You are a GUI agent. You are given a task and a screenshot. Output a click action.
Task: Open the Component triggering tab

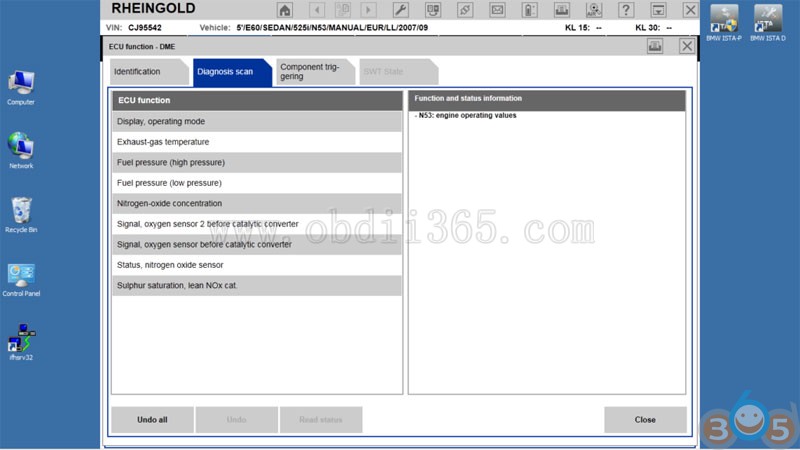pos(315,72)
